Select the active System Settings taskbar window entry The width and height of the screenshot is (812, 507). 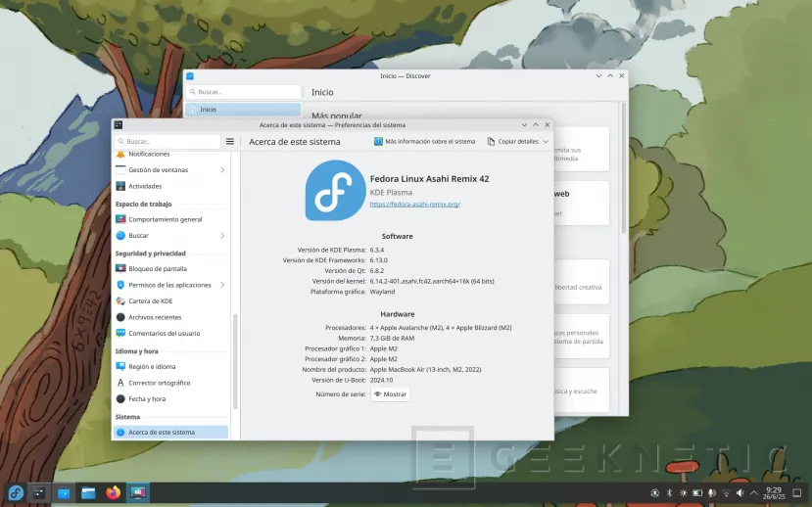click(138, 492)
